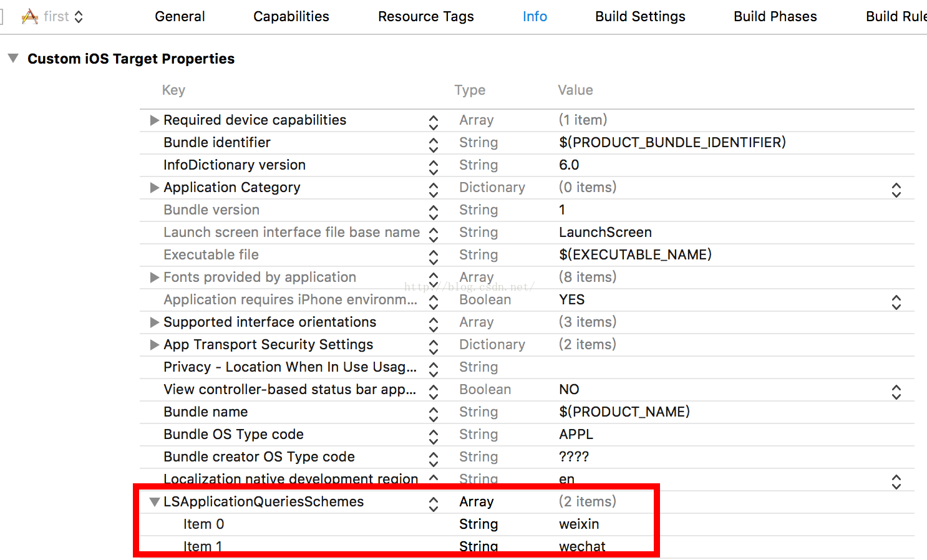
Task: Switch to the General tab
Action: (x=180, y=17)
